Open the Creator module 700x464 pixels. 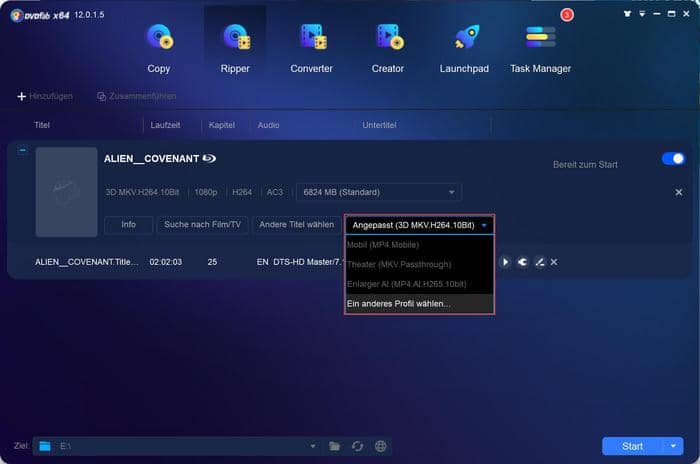point(388,48)
